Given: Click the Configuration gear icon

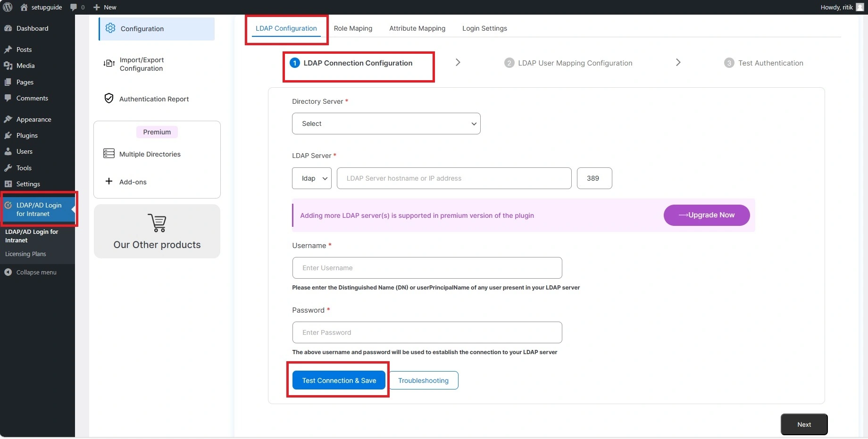Looking at the screenshot, I should pos(110,28).
